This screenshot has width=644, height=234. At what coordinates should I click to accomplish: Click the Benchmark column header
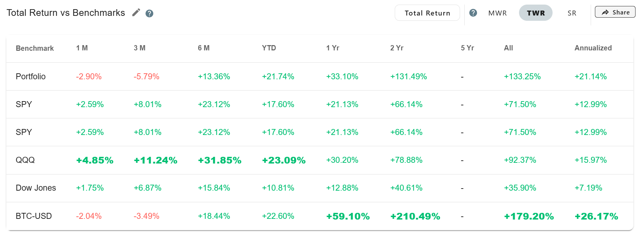(35, 48)
